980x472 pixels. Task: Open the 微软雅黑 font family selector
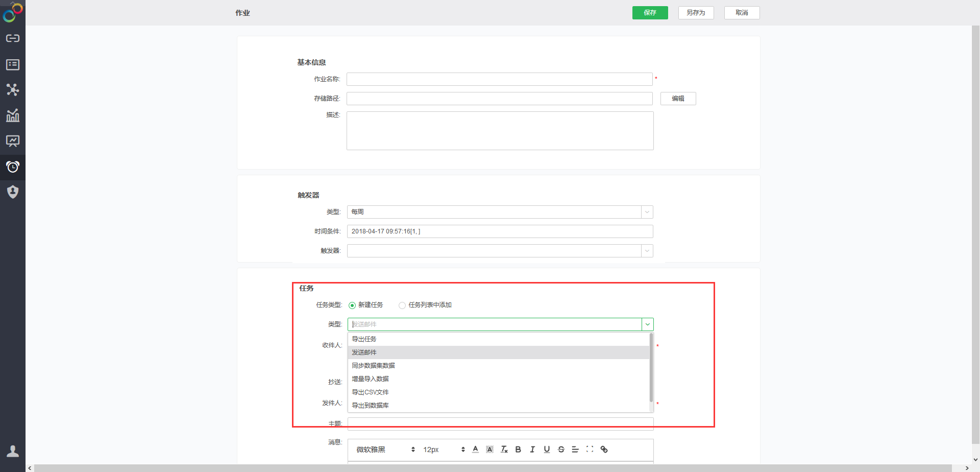pyautogui.click(x=386, y=450)
